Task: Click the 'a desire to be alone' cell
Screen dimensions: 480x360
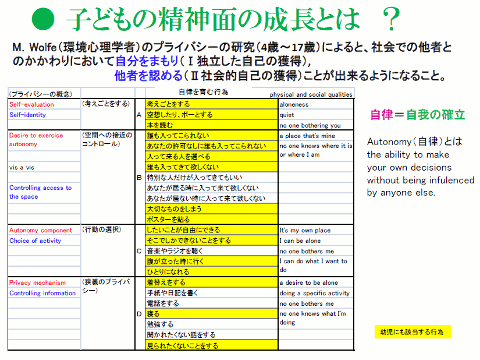Action: pos(316,283)
